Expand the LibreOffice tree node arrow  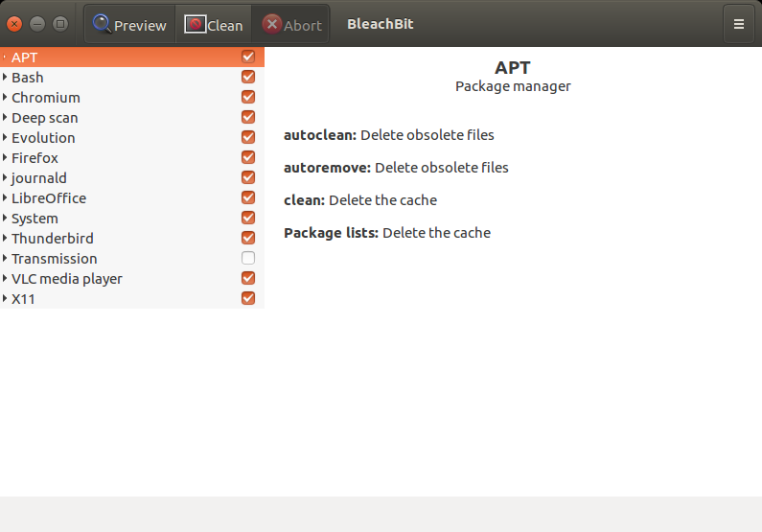[5, 197]
